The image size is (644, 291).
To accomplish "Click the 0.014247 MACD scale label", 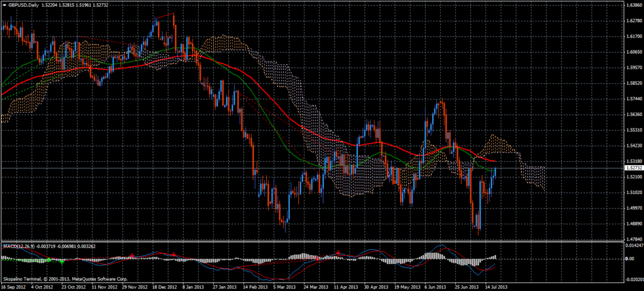I will pos(635,246).
